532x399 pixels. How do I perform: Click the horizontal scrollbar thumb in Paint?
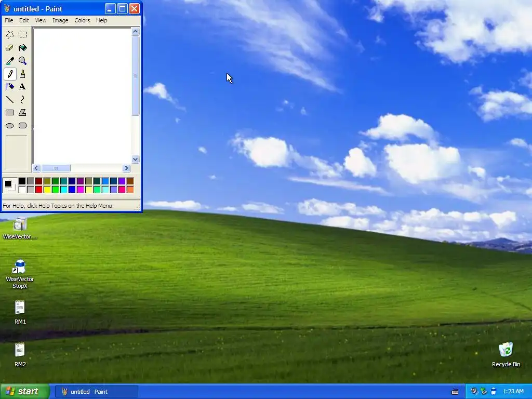tap(56, 168)
